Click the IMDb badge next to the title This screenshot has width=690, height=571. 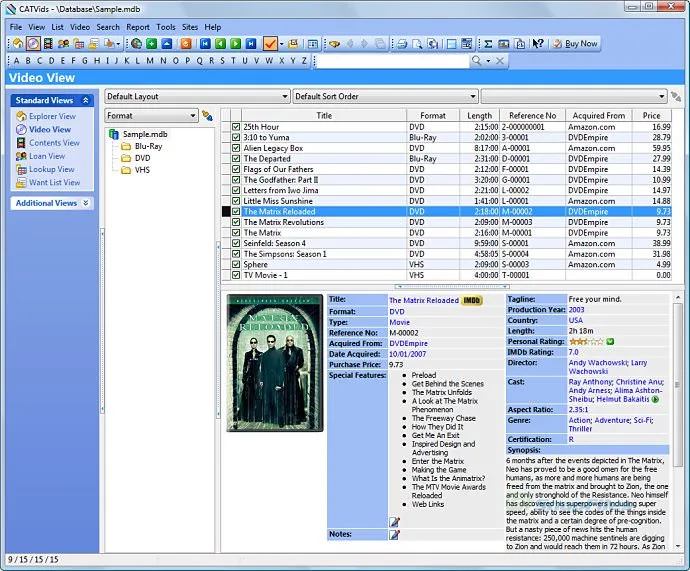472,300
